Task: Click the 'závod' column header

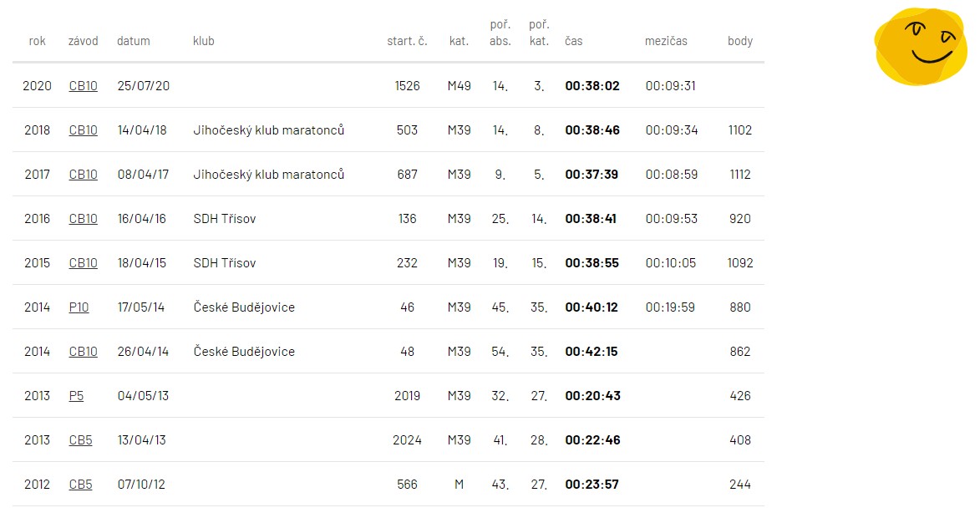Action: tap(83, 41)
